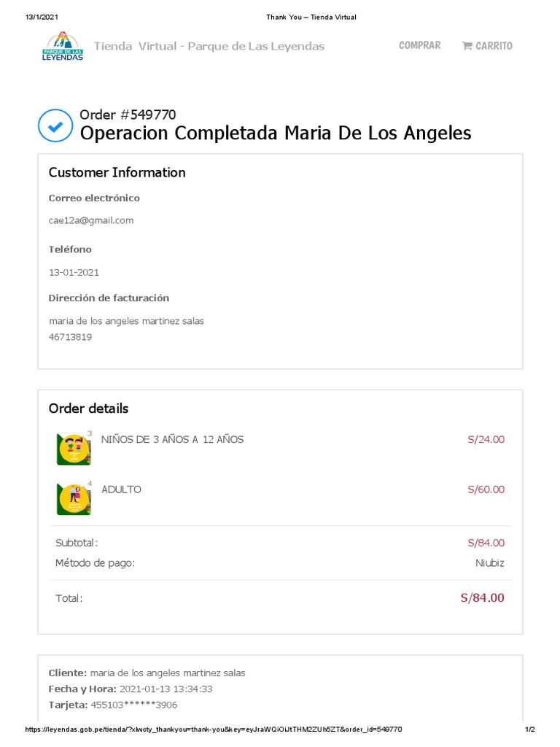
Task: Click the shopping cart icon
Action: (x=467, y=46)
